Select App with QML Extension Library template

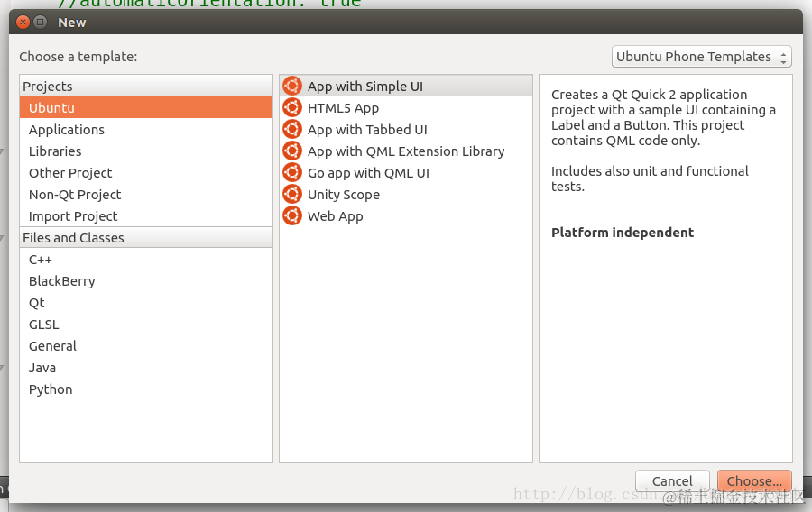coord(406,151)
